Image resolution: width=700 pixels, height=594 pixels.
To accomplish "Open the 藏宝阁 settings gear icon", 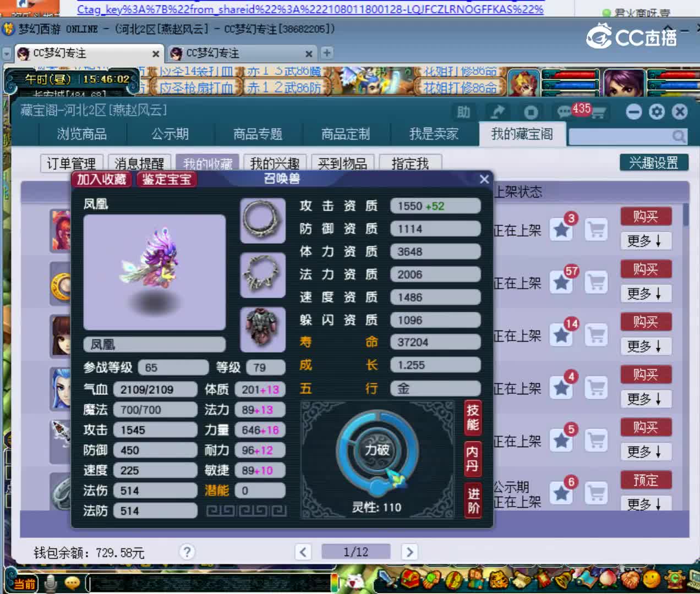I will click(x=657, y=112).
